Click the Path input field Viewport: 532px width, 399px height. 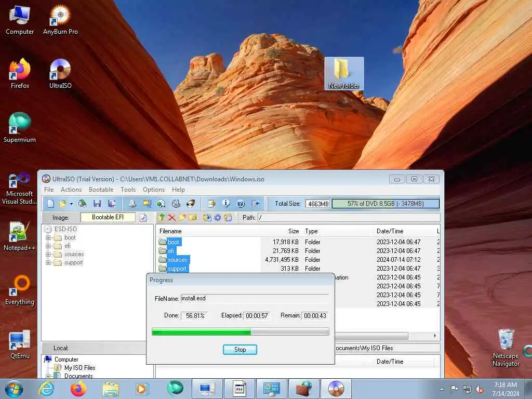pos(349,218)
